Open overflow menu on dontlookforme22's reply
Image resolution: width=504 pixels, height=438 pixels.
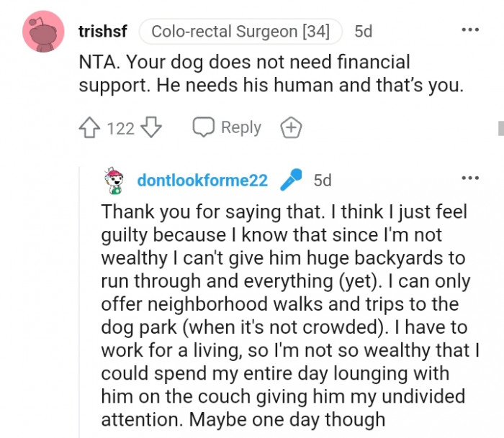(x=469, y=178)
